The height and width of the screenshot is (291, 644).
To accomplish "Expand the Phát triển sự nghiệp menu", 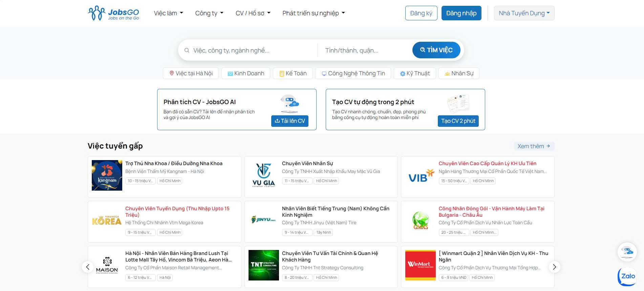I will click(314, 13).
